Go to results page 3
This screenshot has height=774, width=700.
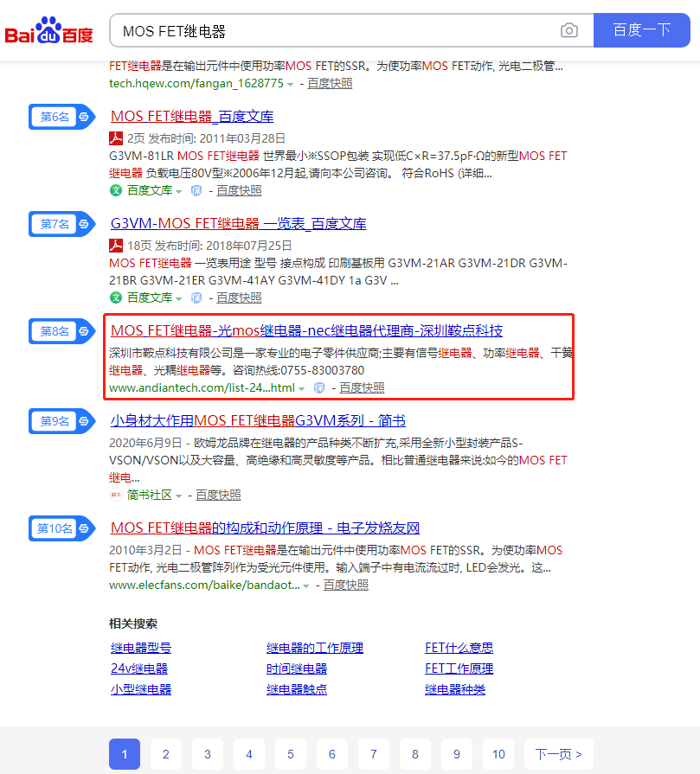click(x=208, y=754)
